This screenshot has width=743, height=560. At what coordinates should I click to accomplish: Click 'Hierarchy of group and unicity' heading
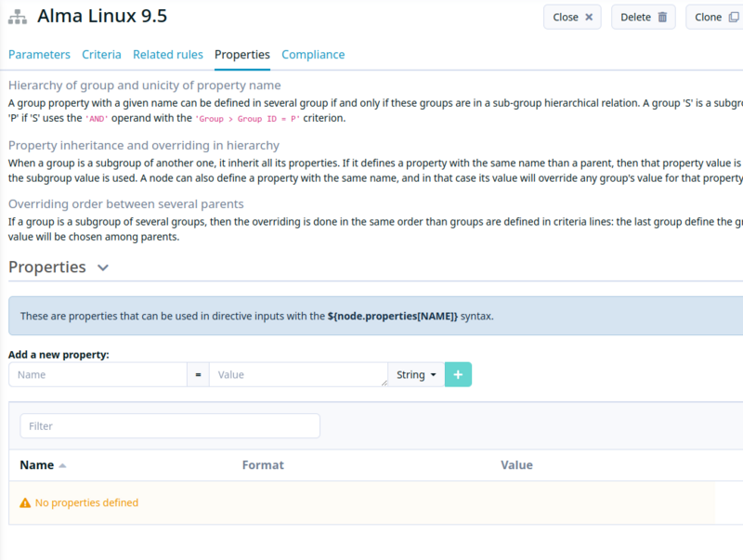pyautogui.click(x=145, y=85)
